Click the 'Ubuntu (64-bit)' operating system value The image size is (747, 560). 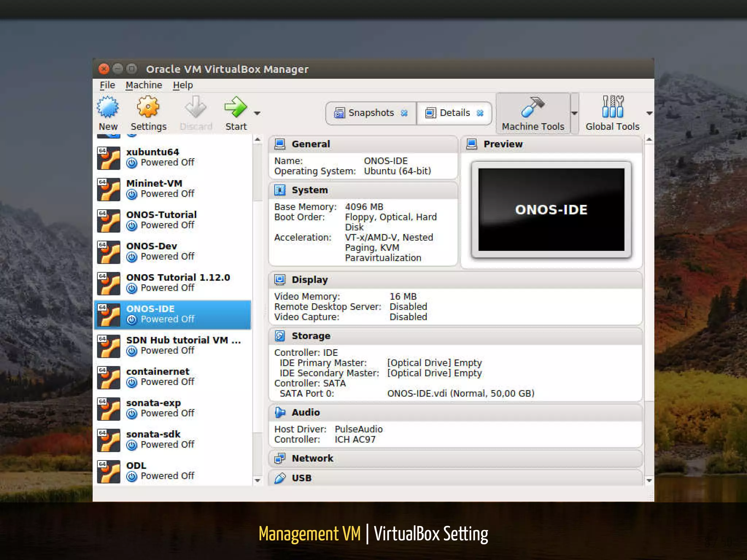(x=398, y=171)
